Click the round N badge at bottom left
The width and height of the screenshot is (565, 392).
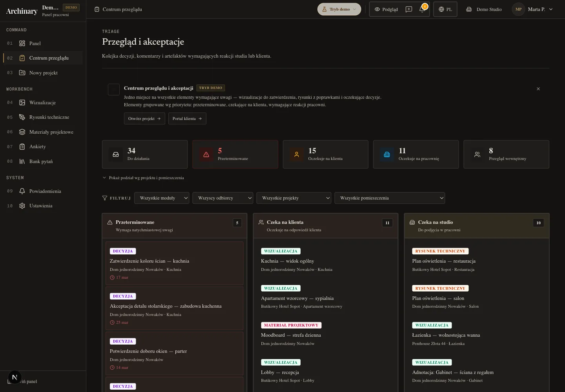(15, 377)
